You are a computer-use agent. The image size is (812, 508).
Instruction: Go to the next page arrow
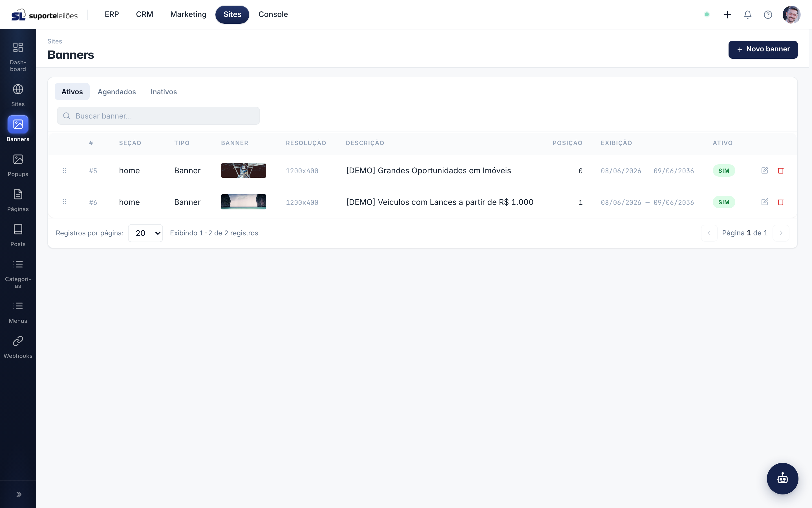[x=781, y=233]
